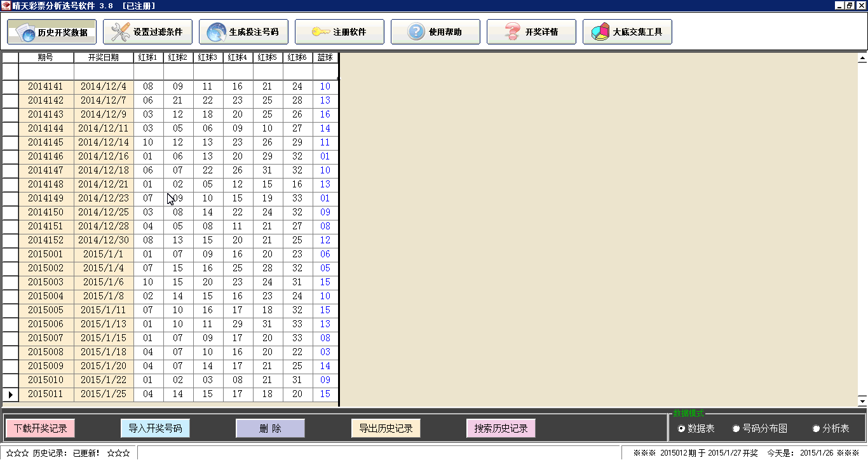This screenshot has height=460, width=868.
Task: Select the date cell 2014/12/25
Action: coord(104,212)
